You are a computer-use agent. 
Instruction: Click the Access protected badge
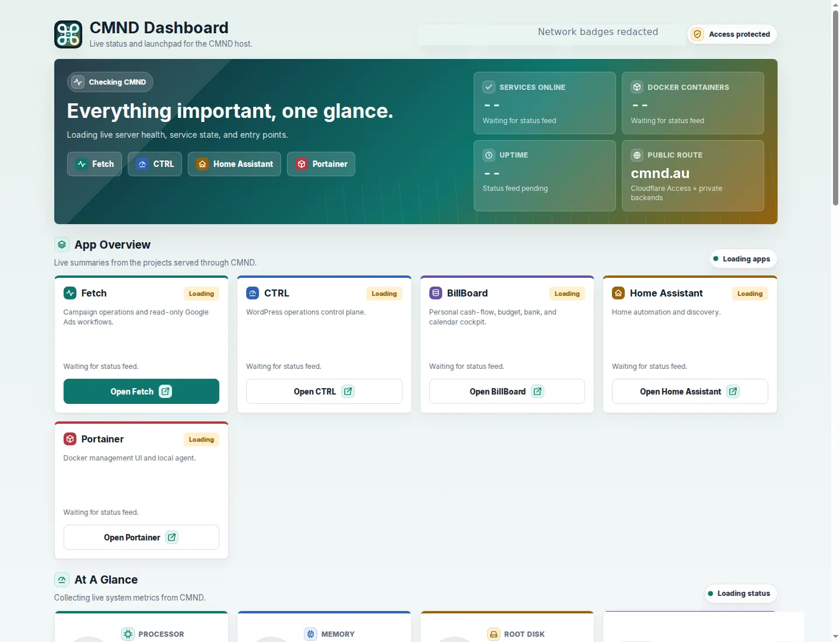pyautogui.click(x=732, y=34)
